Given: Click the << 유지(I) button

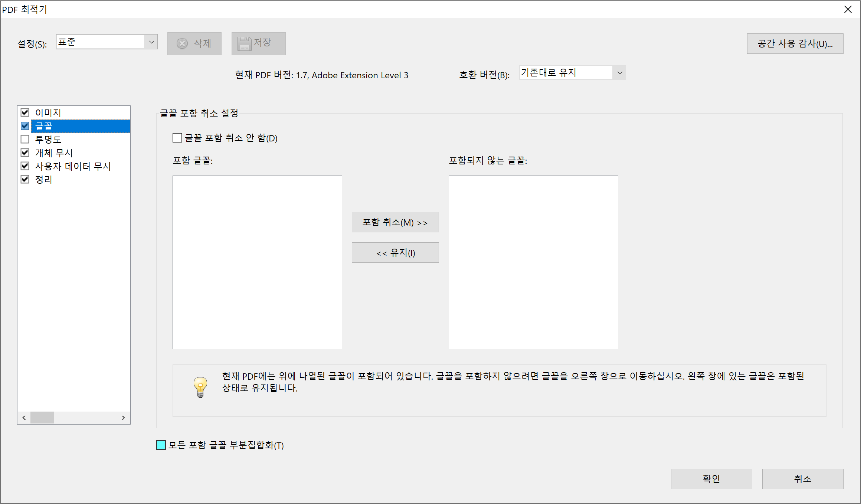Looking at the screenshot, I should [x=395, y=253].
